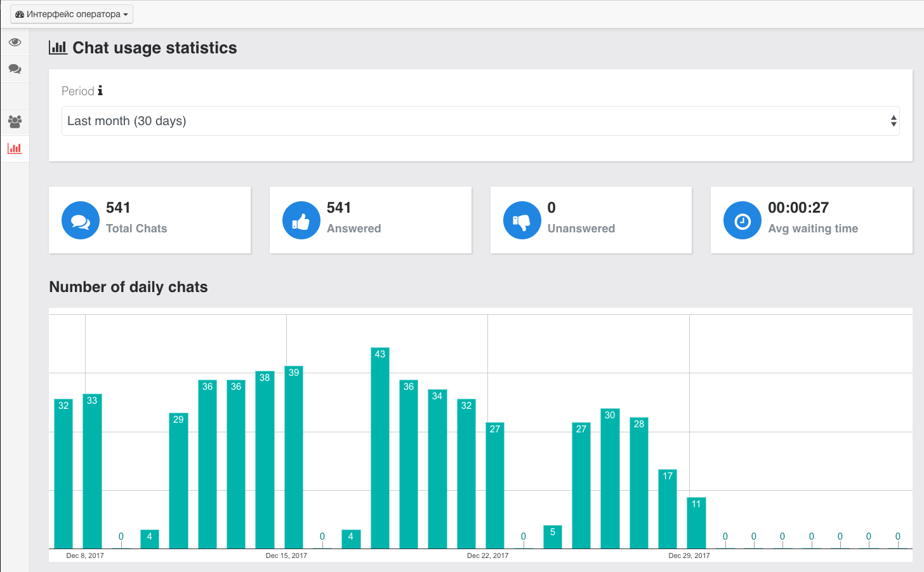The width and height of the screenshot is (924, 572).
Task: Click the bar chart icon beside page title
Action: (x=58, y=48)
